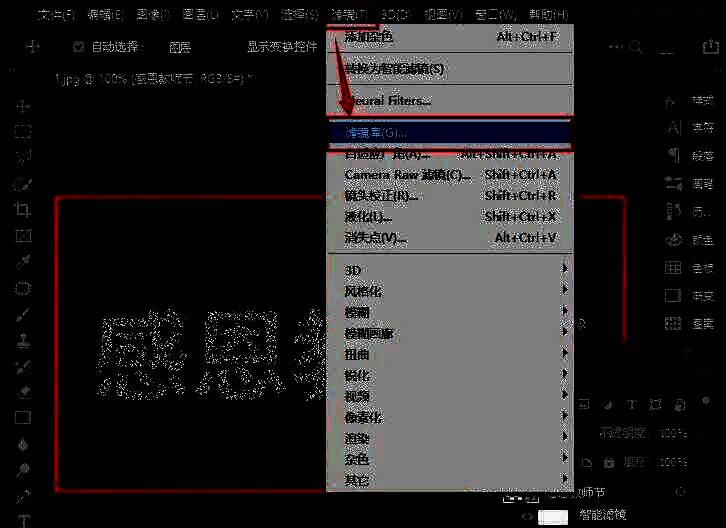This screenshot has width=726, height=528.
Task: Toggle Smart Filters (智能滤镜) eye visibility
Action: tap(526, 516)
